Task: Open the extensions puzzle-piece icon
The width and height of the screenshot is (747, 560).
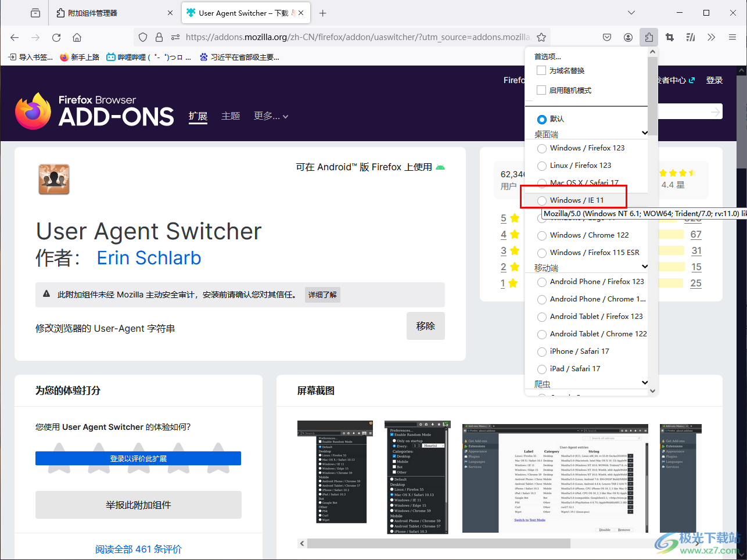Action: coord(649,37)
